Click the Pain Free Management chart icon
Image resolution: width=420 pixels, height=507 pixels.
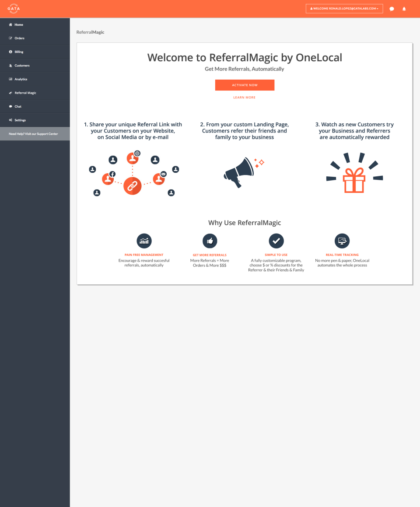click(143, 241)
